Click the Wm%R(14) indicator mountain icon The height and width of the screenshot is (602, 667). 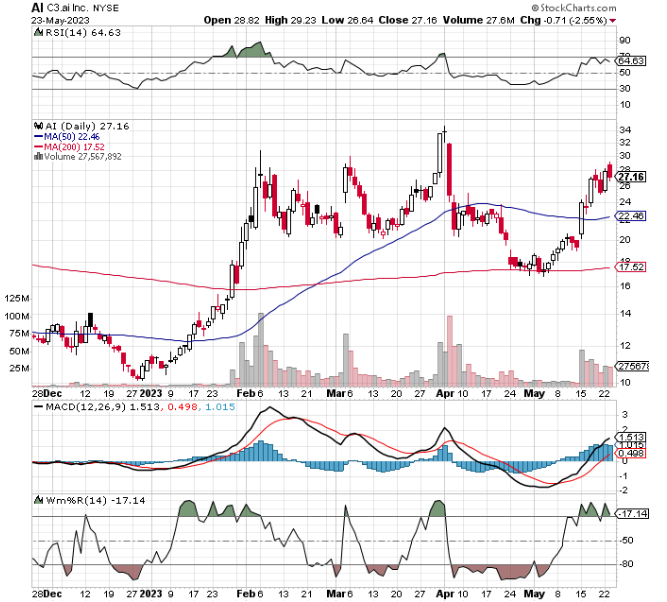pos(38,500)
